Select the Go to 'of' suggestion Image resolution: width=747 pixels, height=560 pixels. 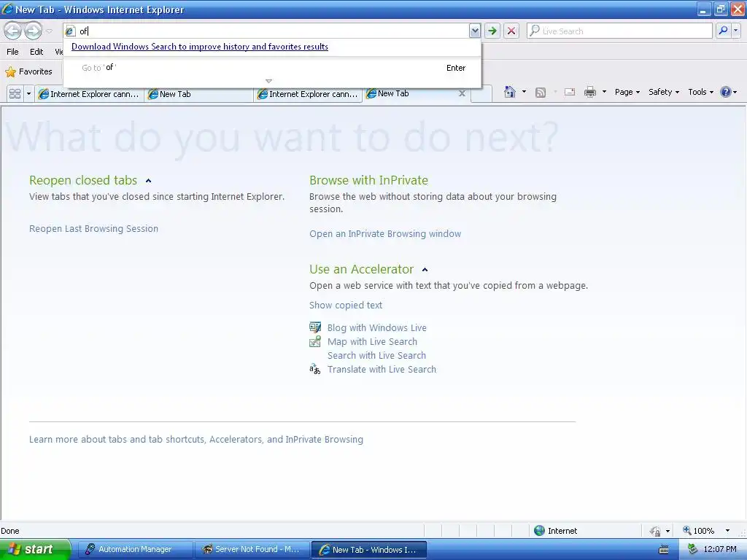pos(273,68)
